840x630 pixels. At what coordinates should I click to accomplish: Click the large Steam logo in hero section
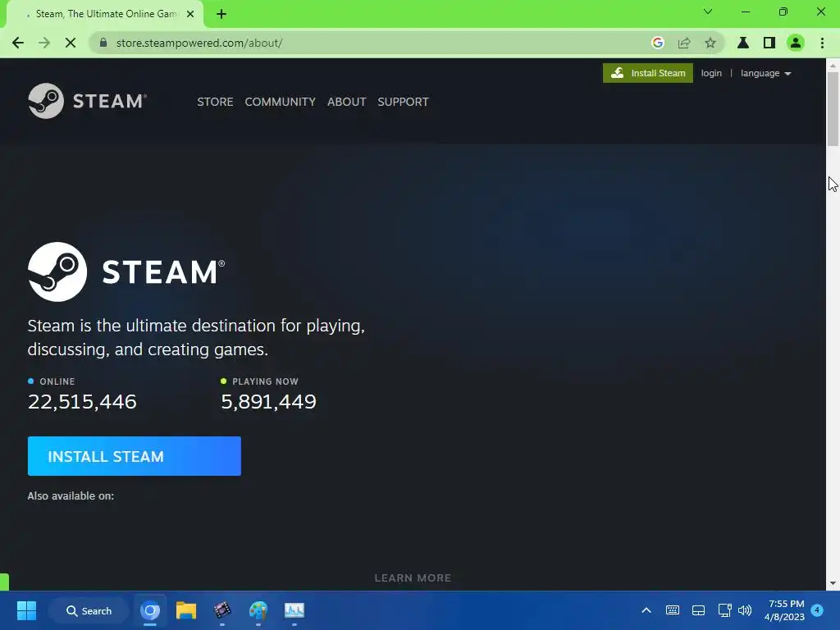pos(126,272)
